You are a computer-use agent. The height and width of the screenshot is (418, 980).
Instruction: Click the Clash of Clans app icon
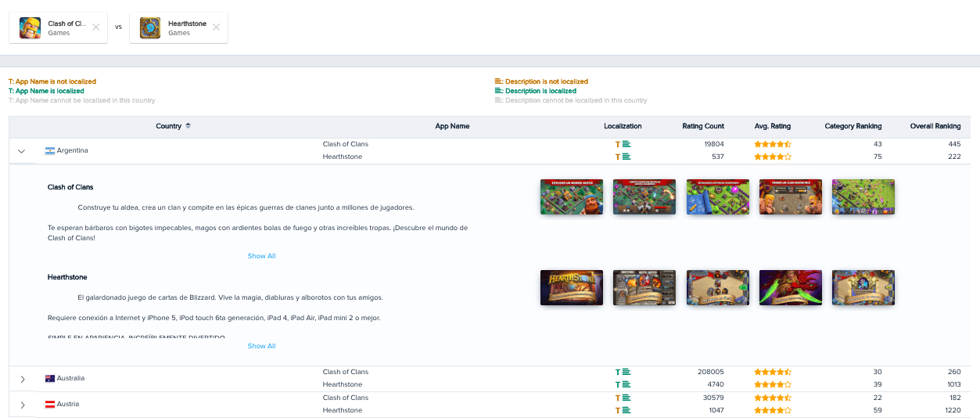(x=31, y=28)
